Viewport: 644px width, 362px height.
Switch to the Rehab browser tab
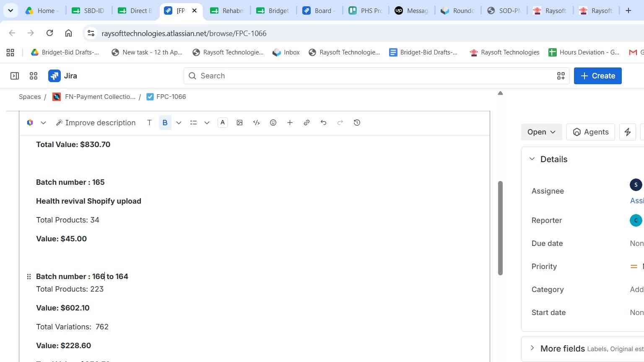tap(227, 10)
